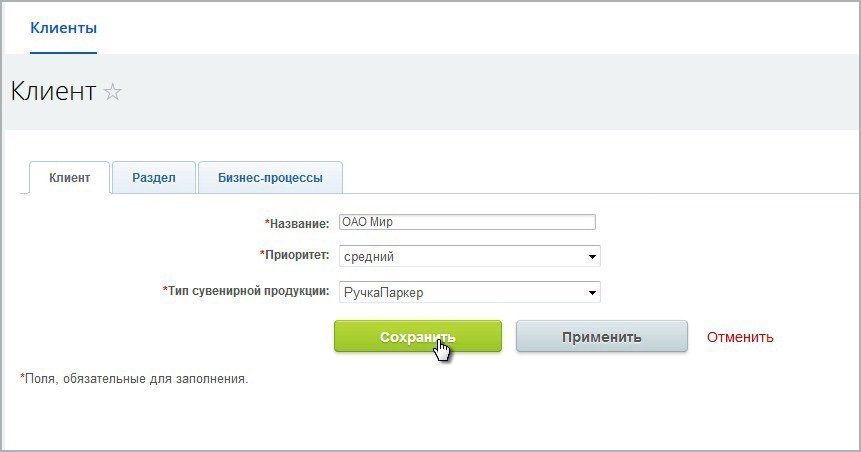Viewport: 861px width, 452px height.
Task: Switch to the Клиент tab
Action: pos(70,178)
